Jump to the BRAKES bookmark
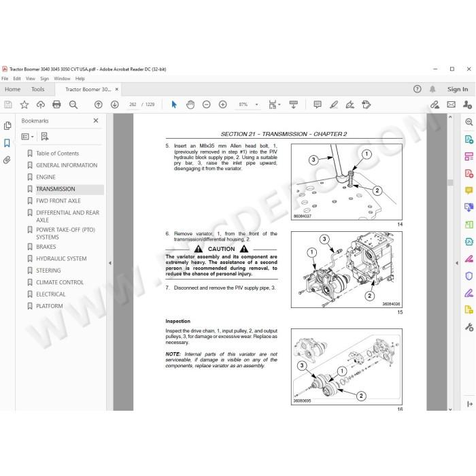The height and width of the screenshot is (476, 476). tap(46, 247)
